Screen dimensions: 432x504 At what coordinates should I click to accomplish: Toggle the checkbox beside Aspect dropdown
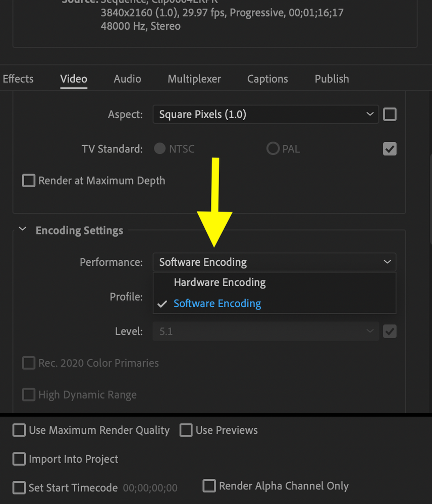pos(390,115)
